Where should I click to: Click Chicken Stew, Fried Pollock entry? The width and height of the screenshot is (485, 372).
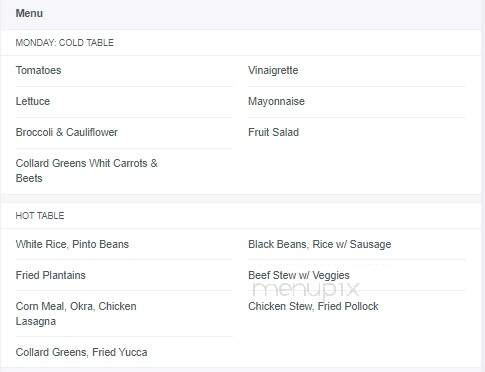click(313, 306)
